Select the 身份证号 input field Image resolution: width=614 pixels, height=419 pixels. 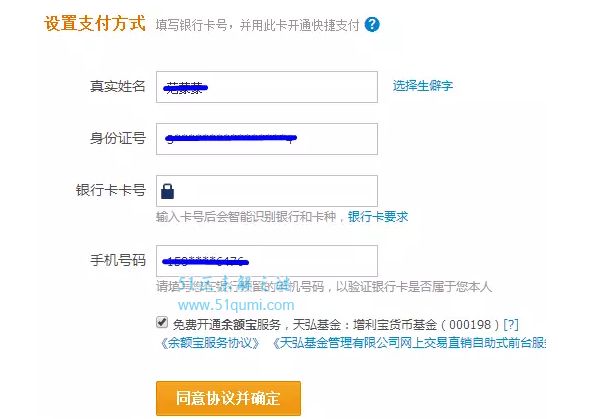tap(267, 139)
